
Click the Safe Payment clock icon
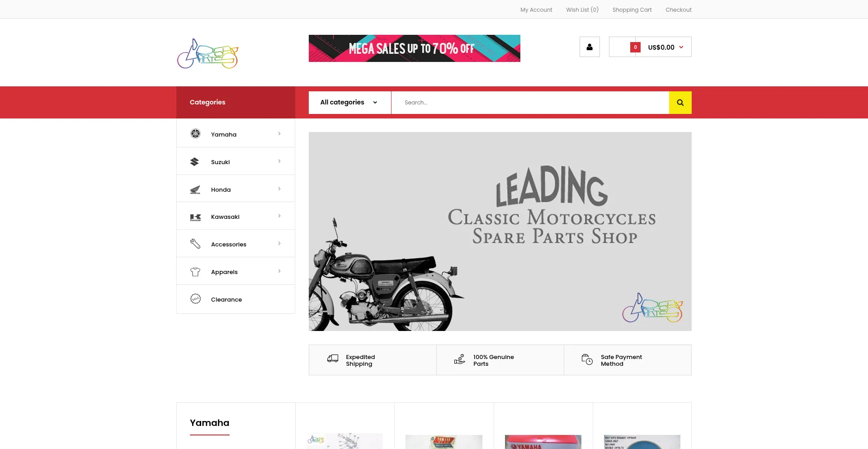(x=587, y=359)
